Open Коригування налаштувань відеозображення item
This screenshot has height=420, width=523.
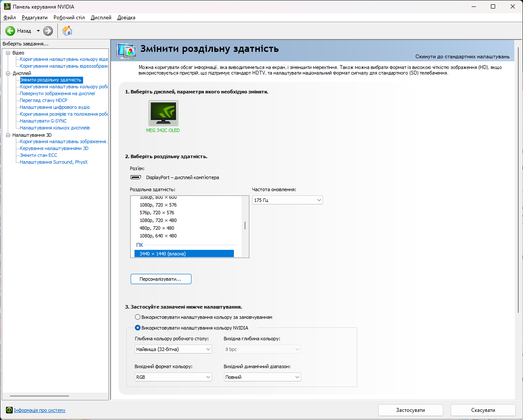point(64,66)
